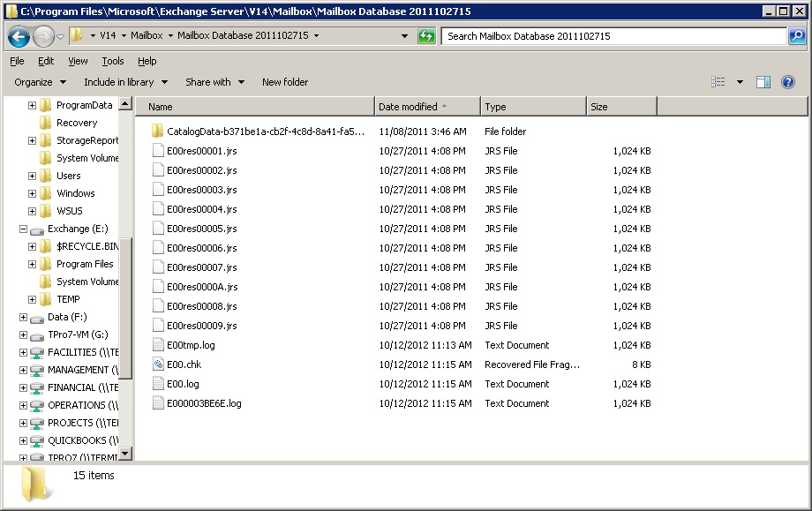Click the New folder button
Screen dimensions: 812x511
click(284, 81)
